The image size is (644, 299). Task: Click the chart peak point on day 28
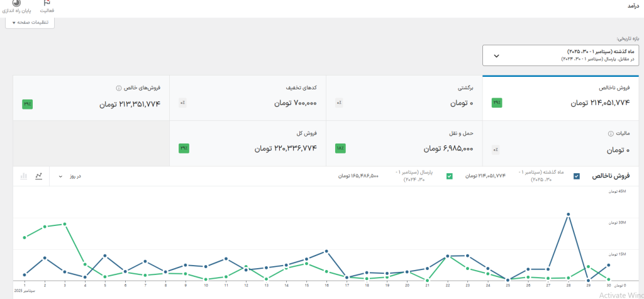pos(569,214)
